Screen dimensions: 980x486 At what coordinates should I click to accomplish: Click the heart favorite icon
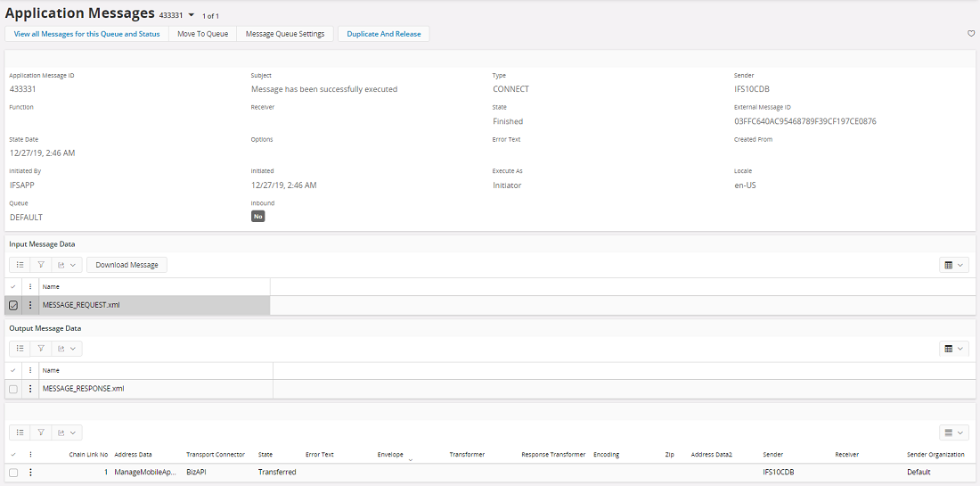click(971, 34)
